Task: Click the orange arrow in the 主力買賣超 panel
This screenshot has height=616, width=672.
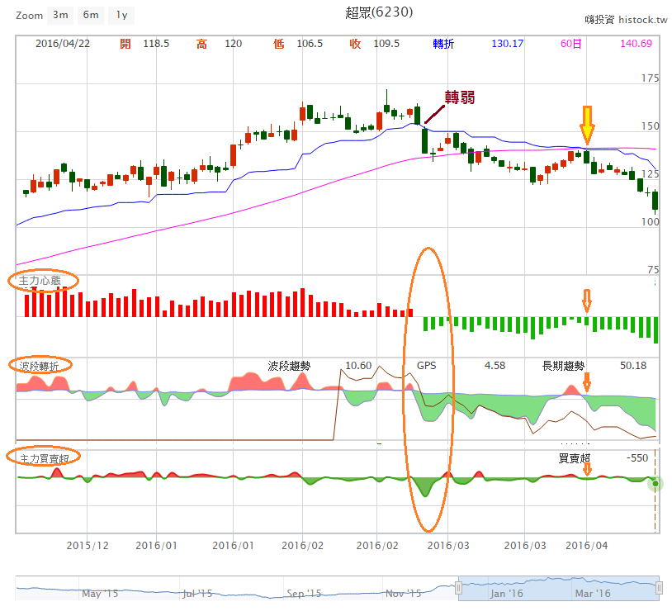Action: [587, 469]
